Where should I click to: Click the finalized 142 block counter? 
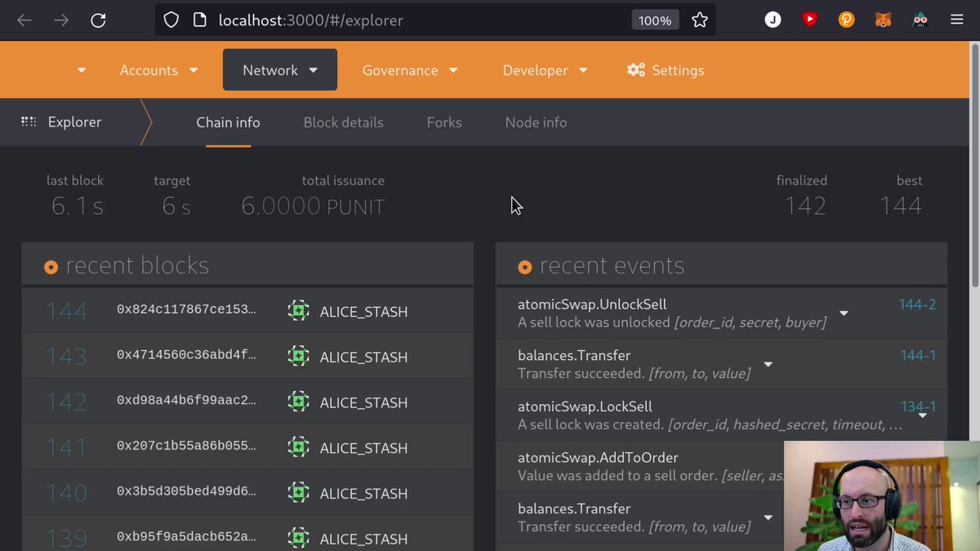(x=805, y=206)
